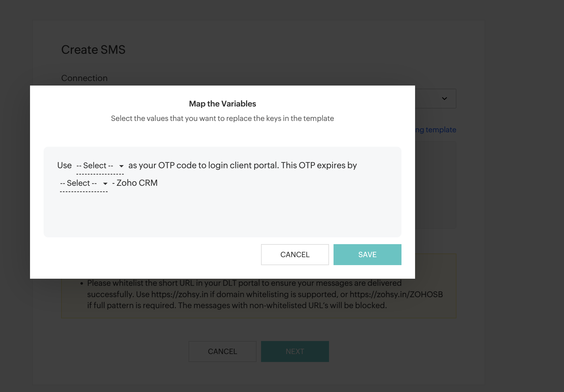The width and height of the screenshot is (564, 392).
Task: Click the 'Create SMS' page heading
Action: [93, 50]
